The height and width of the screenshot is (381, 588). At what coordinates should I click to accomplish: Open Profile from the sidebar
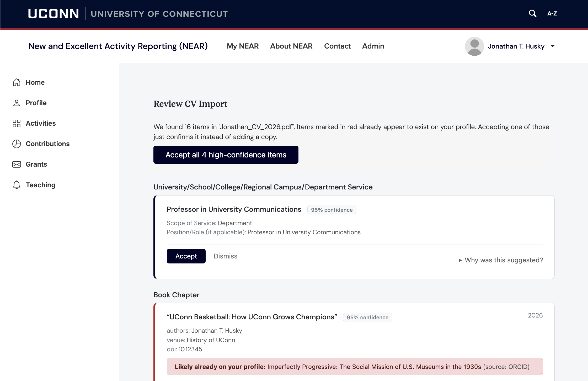click(36, 103)
